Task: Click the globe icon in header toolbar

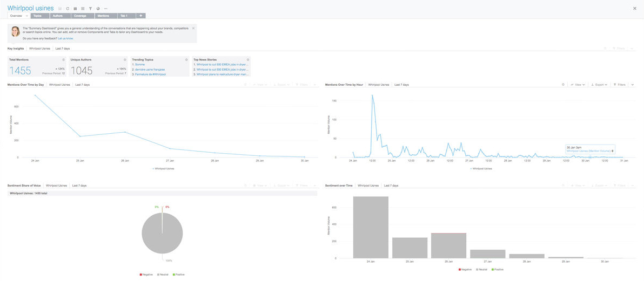Action: tap(98, 9)
